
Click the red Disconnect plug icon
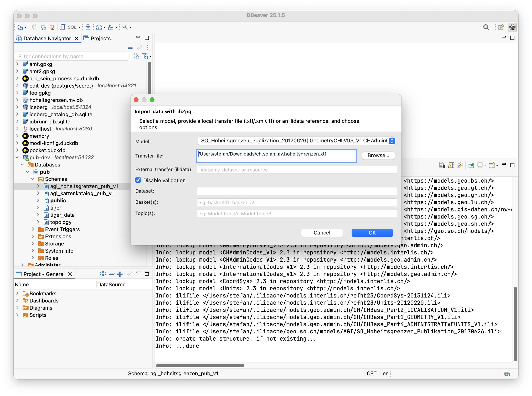52,27
